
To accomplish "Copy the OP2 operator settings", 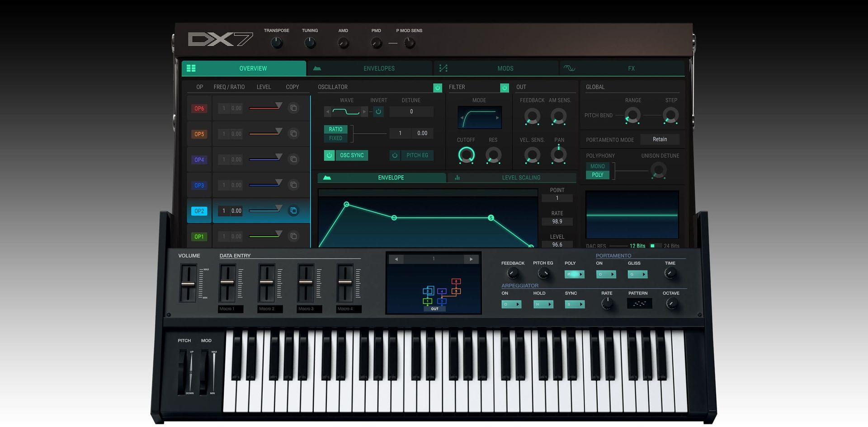I will 293,211.
